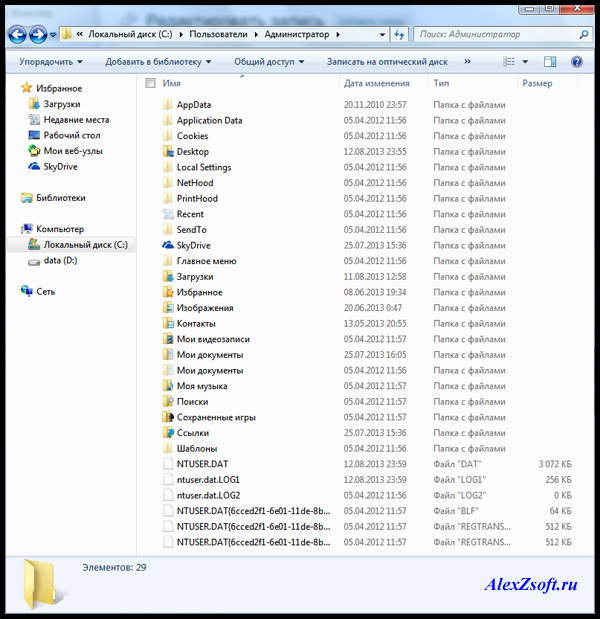Refresh the folder using the address bar icon
This screenshot has height=619, width=600.
399,34
